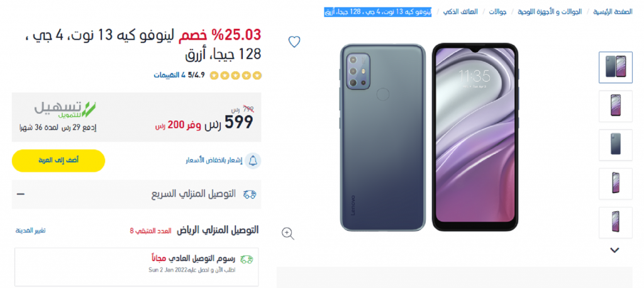Viewport: 644px width, 288px height.
Task: Select third thumbnail of blue phone back
Action: point(615,145)
